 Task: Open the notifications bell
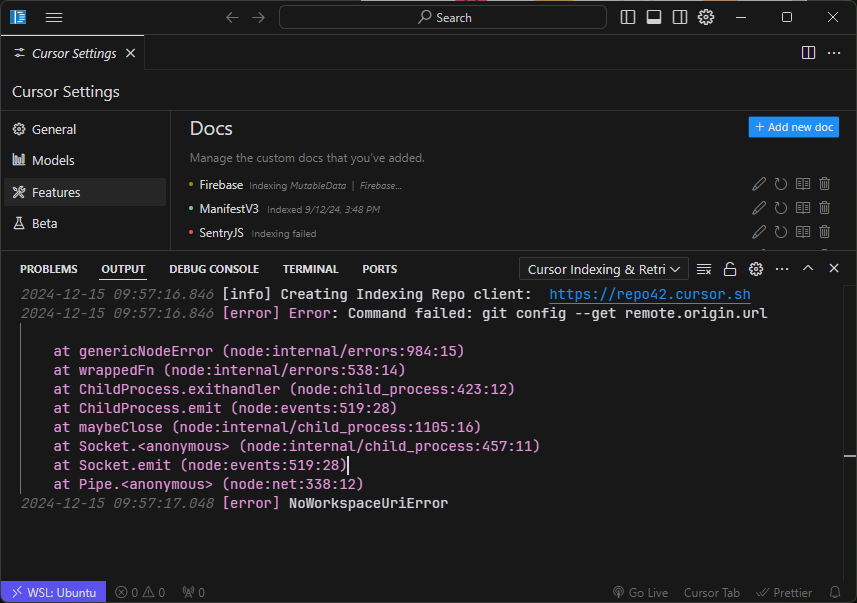[x=835, y=592]
